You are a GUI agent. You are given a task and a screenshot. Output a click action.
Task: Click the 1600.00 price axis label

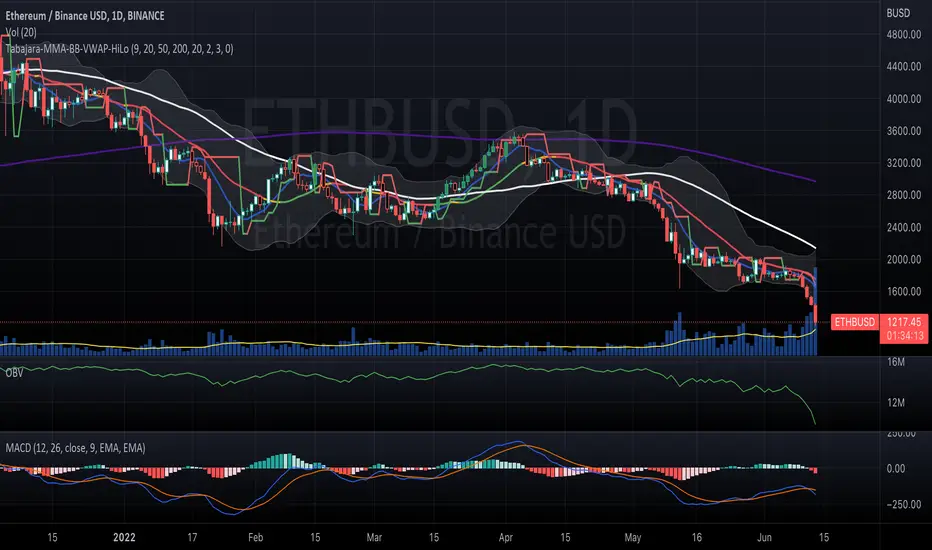pyautogui.click(x=903, y=291)
